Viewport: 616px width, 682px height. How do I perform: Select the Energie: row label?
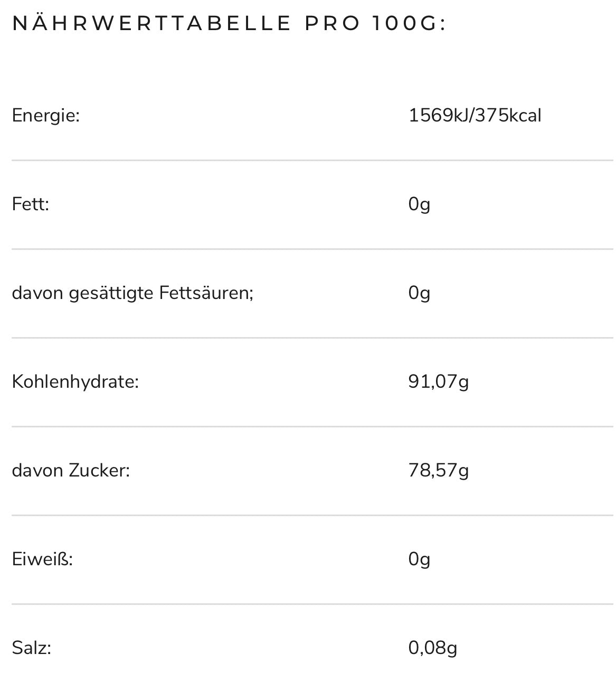pyautogui.click(x=46, y=115)
